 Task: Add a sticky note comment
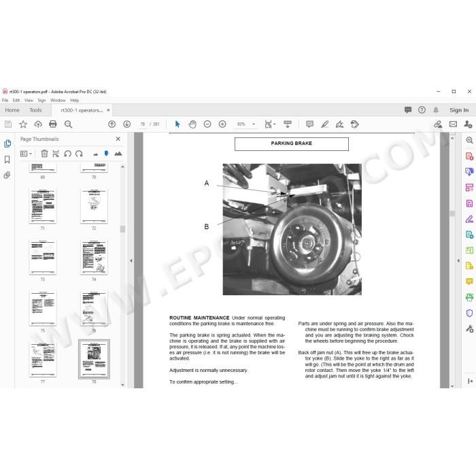coord(309,124)
